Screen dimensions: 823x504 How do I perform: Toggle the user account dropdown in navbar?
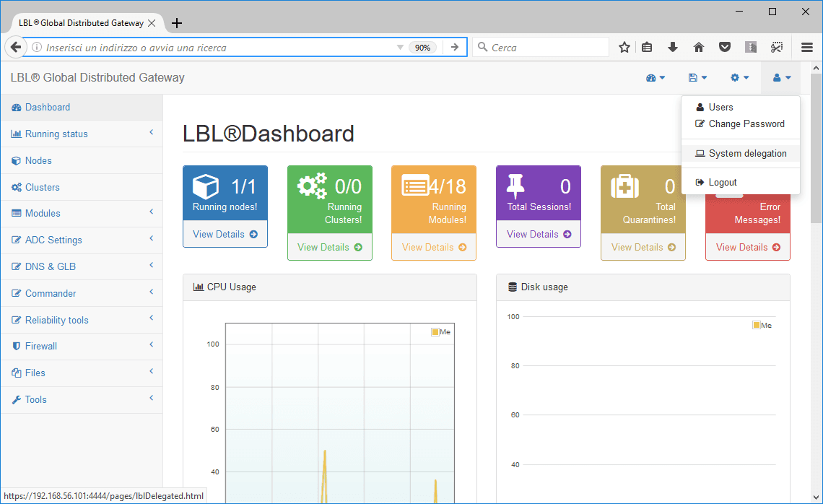(x=782, y=78)
